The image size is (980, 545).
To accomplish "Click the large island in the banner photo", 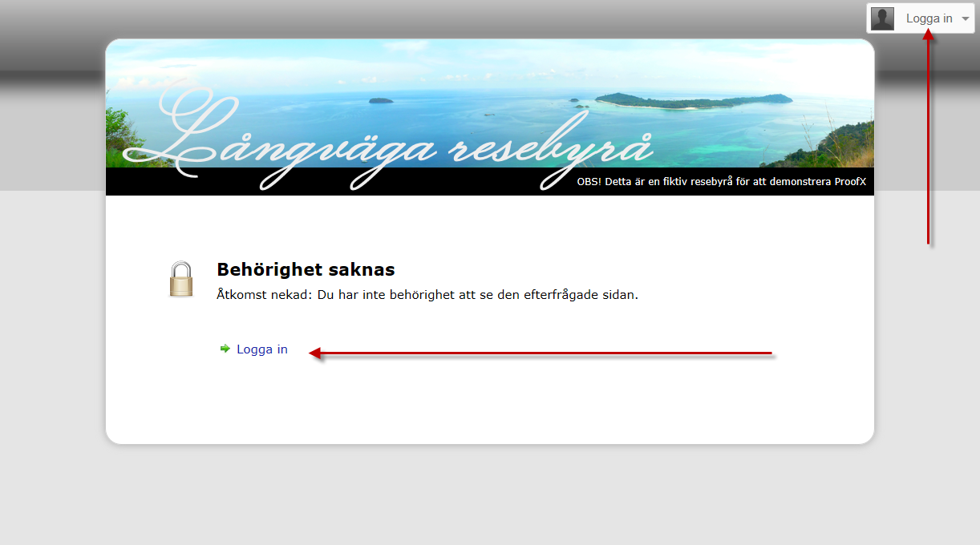I will point(694,100).
